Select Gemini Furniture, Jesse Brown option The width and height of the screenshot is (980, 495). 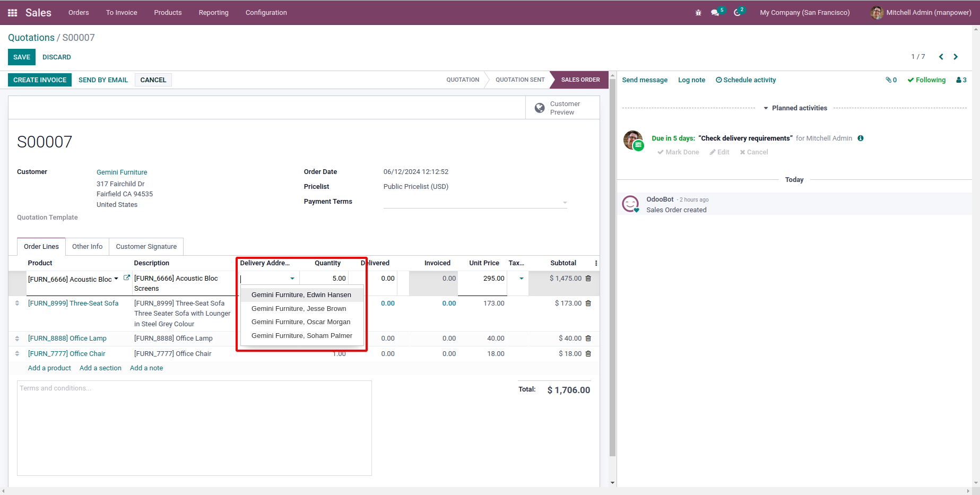[302, 309]
